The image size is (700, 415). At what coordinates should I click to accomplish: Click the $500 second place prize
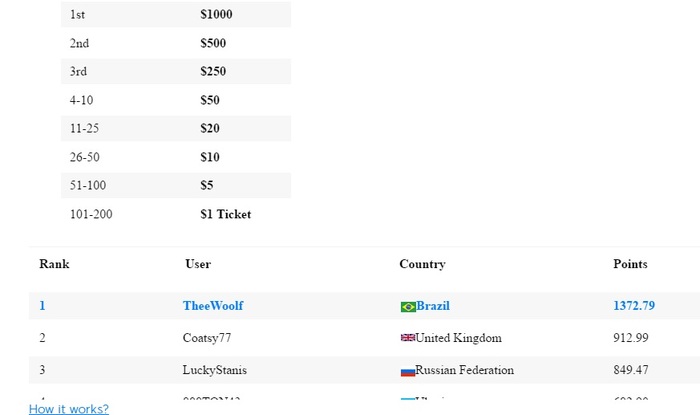tap(213, 43)
